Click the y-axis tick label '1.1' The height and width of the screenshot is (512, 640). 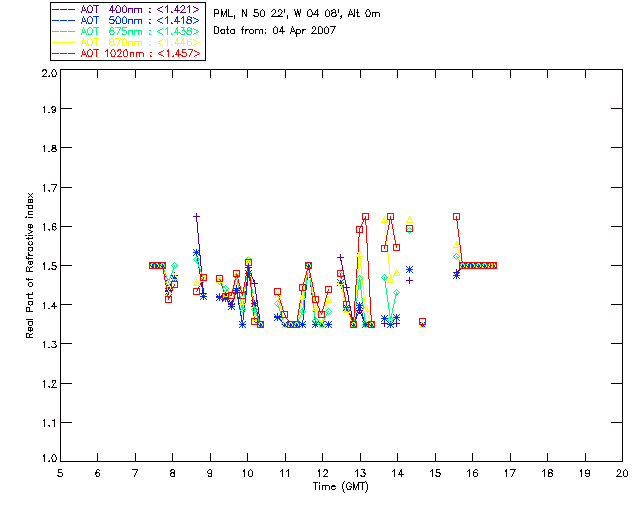[49, 423]
